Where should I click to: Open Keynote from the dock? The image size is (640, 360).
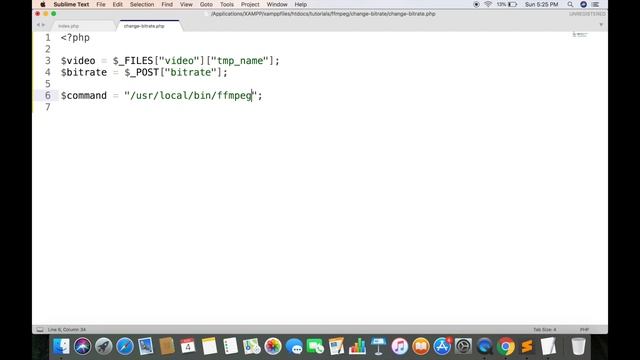tap(379, 347)
